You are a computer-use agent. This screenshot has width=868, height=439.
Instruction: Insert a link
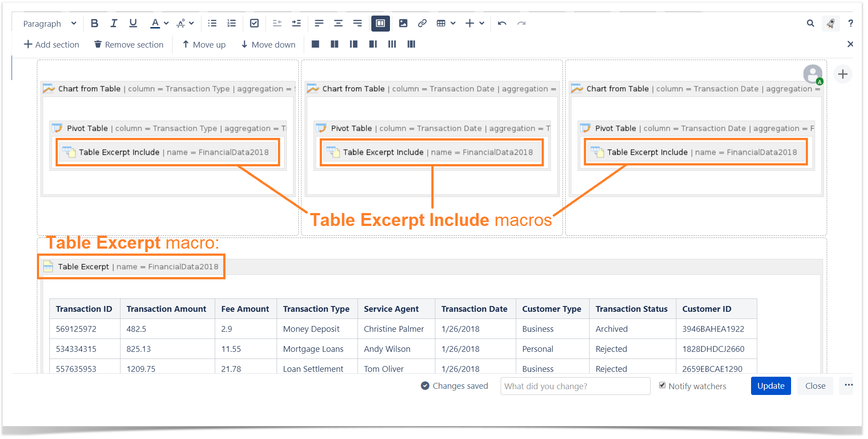coord(422,23)
